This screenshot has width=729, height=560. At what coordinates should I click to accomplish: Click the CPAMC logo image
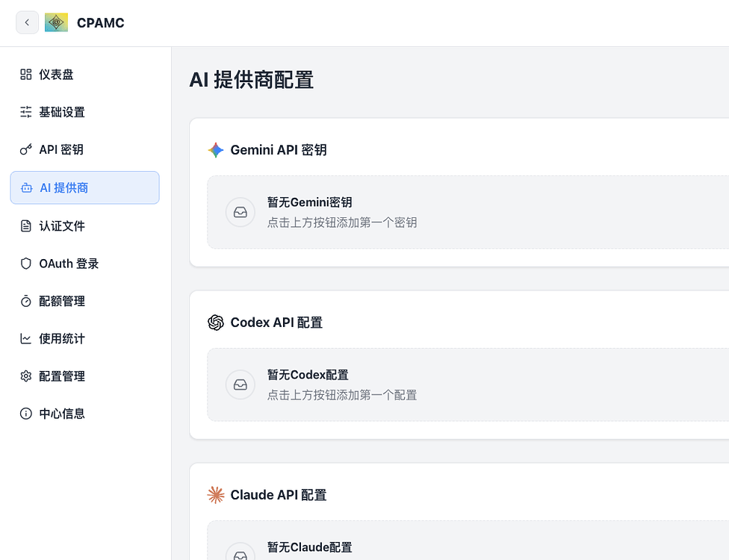coord(56,22)
